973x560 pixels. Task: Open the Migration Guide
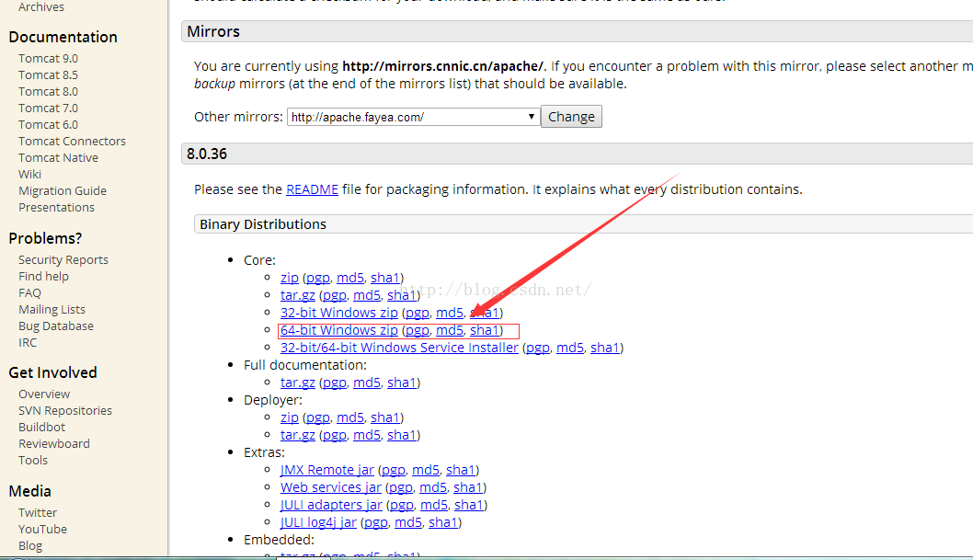[62, 190]
